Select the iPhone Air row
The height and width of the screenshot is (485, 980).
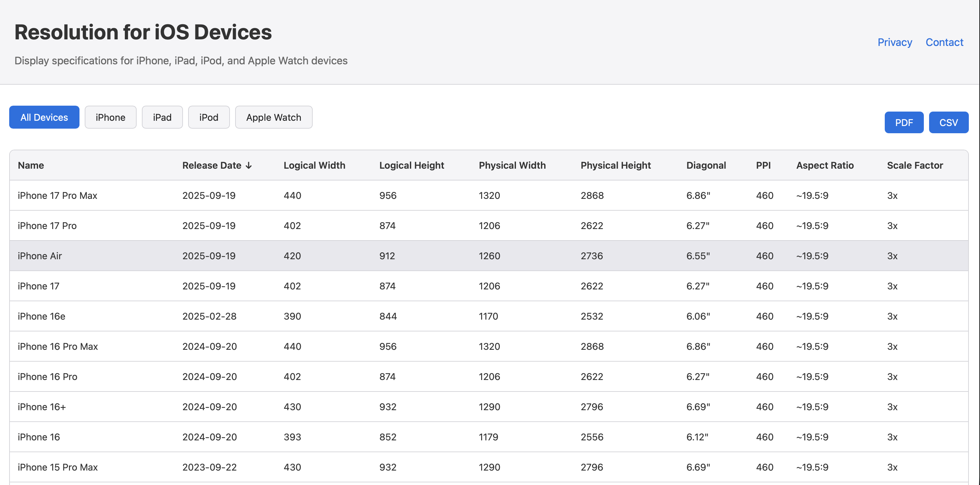click(39, 256)
